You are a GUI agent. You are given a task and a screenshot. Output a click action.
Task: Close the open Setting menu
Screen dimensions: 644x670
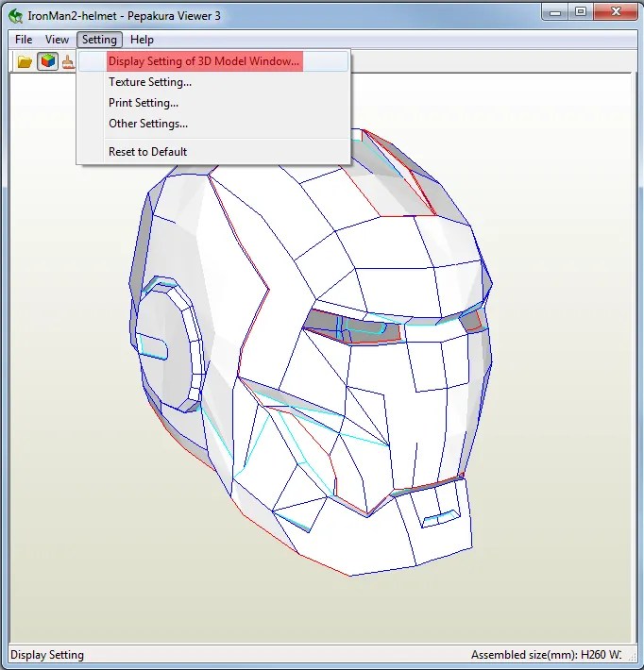pos(99,40)
